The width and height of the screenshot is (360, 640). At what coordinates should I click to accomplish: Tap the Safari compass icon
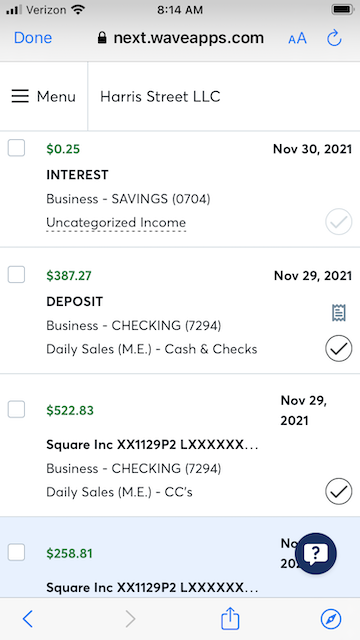point(331,619)
